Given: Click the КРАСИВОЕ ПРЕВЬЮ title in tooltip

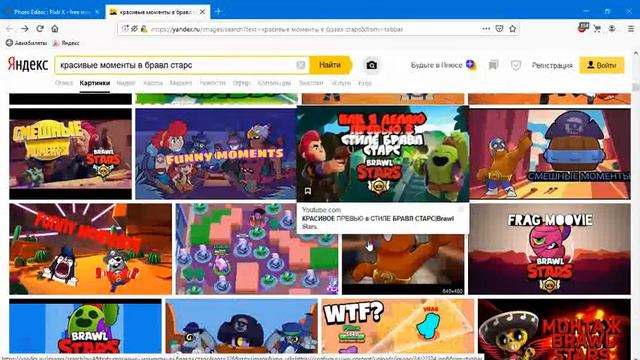Looking at the screenshot, I should coord(378,222).
